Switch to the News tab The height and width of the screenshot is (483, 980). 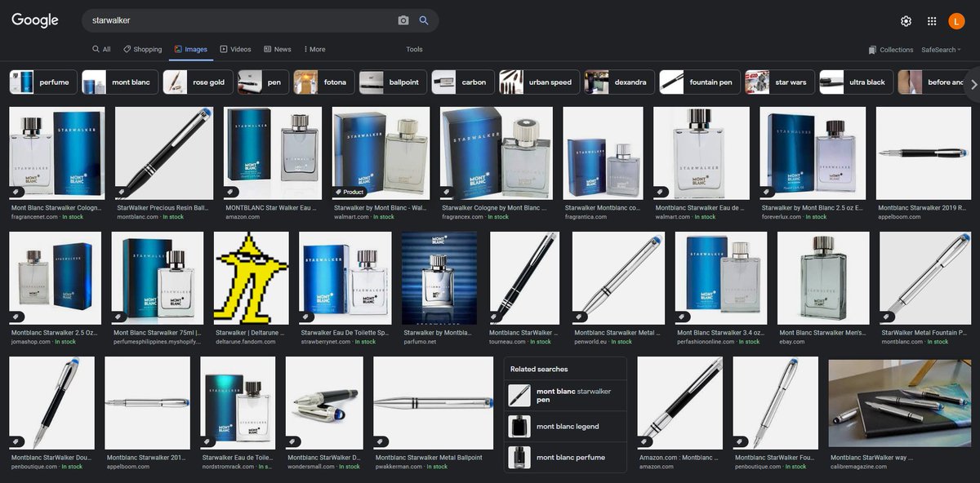coord(278,49)
